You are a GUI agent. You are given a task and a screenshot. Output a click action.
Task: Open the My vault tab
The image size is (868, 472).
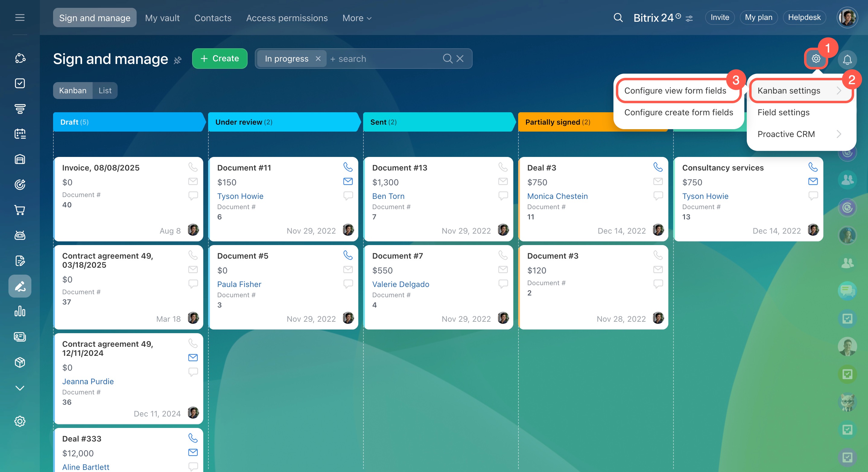tap(162, 18)
